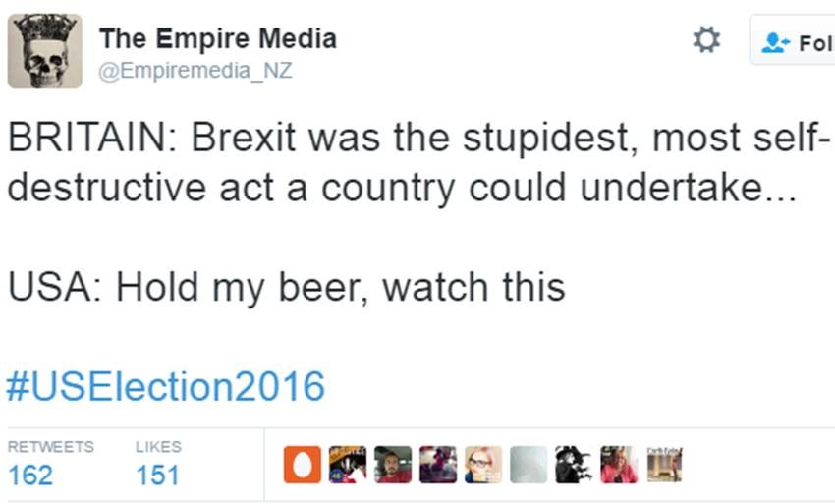Click the plain grey liker avatar
The width and height of the screenshot is (835, 504).
coord(529,465)
